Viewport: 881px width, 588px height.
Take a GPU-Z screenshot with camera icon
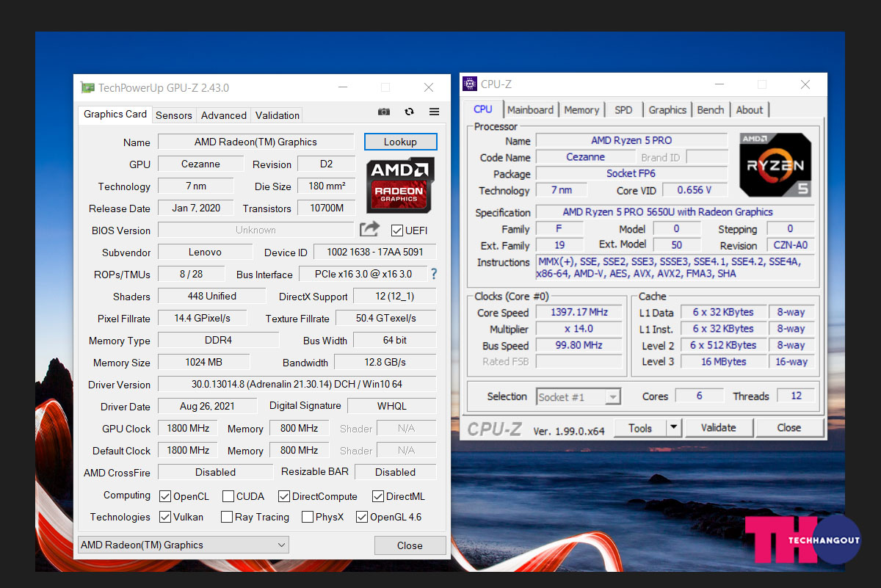(383, 112)
